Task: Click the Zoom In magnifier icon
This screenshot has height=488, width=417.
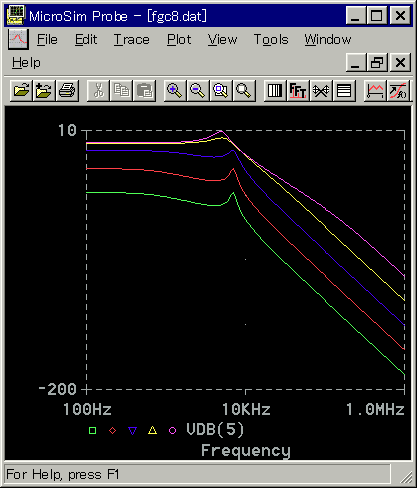Action: (x=175, y=90)
